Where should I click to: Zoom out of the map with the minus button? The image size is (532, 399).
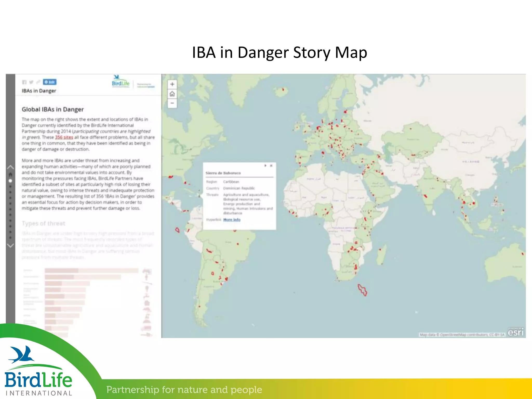tap(172, 103)
